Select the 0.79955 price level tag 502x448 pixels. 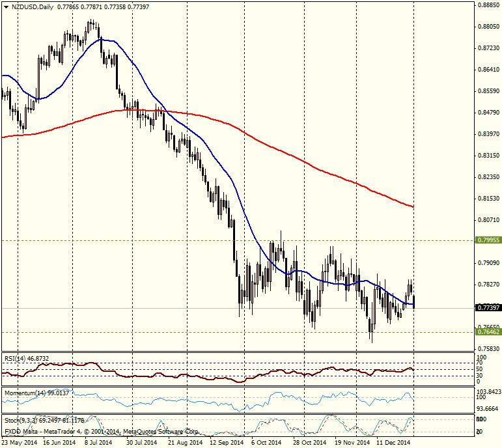click(x=487, y=240)
